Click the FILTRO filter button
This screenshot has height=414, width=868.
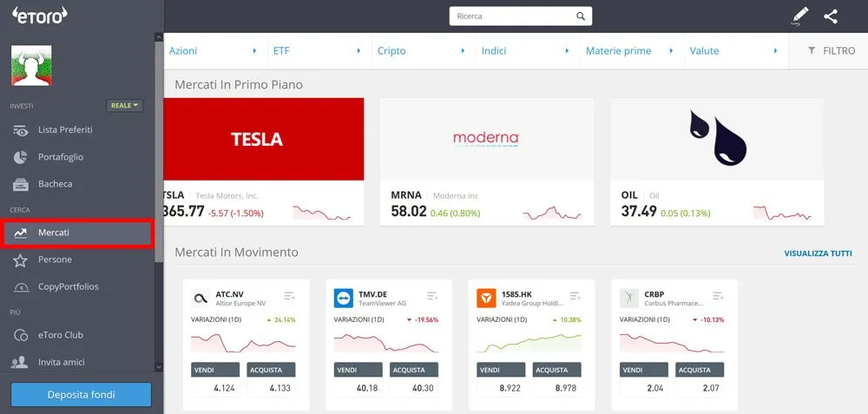click(831, 51)
